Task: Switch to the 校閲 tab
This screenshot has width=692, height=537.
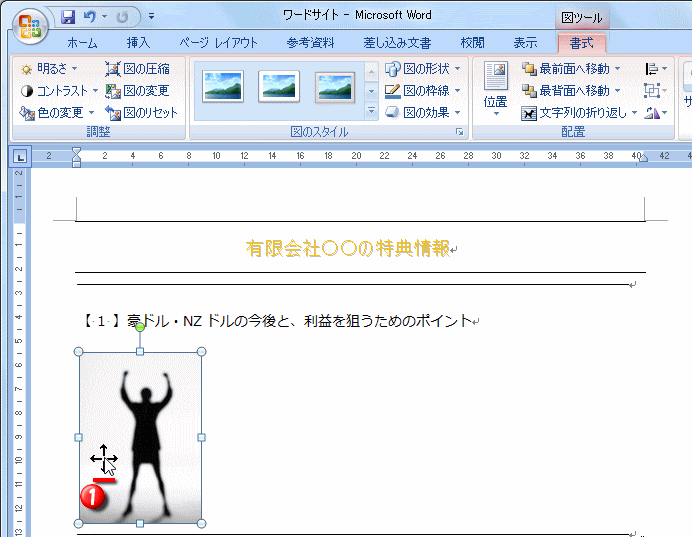Action: (x=472, y=43)
